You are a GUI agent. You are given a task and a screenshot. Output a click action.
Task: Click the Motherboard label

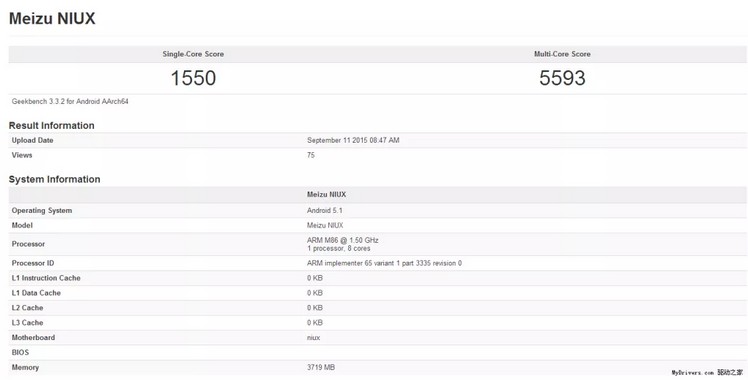(33, 337)
